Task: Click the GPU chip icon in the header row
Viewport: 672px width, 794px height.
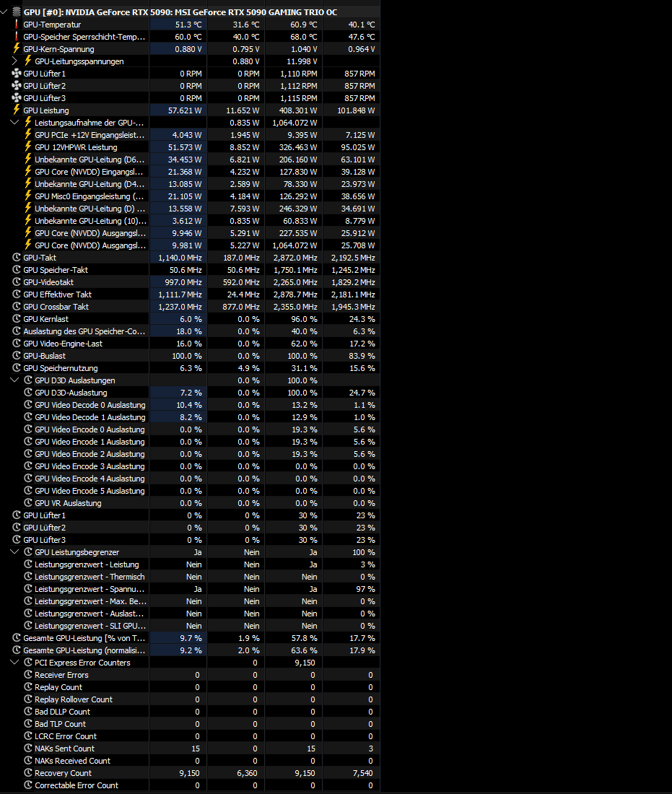Action: 17,12
